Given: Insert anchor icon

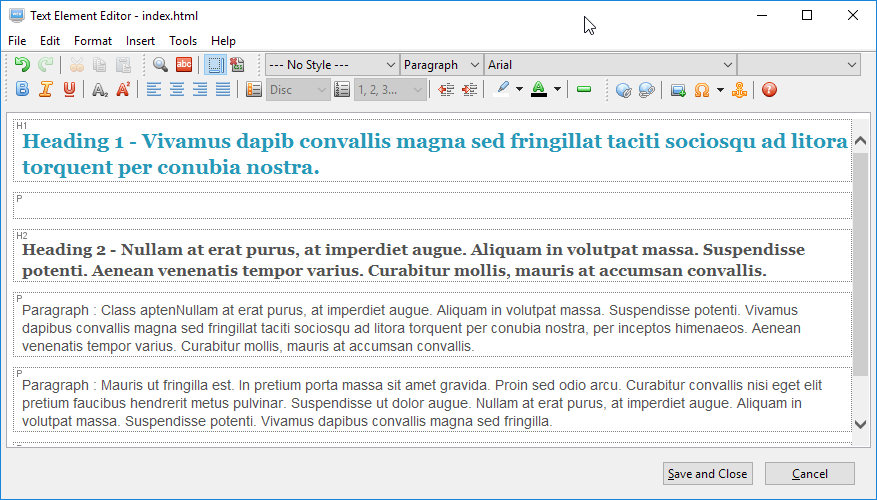Looking at the screenshot, I should (739, 89).
